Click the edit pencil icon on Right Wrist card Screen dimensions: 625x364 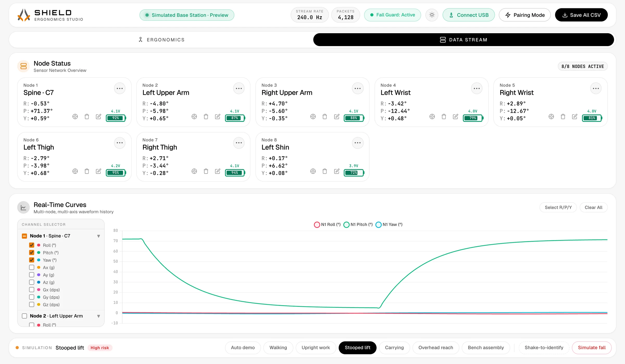pos(574,117)
